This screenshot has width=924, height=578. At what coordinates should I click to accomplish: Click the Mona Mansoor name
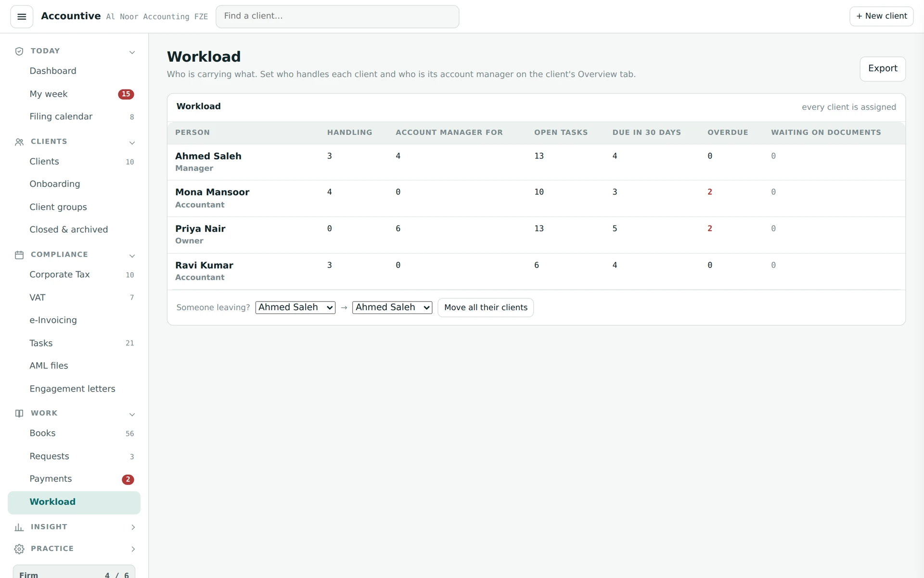212,192
